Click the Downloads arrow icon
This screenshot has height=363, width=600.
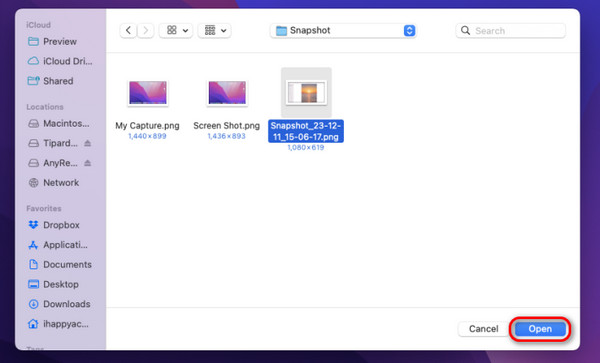pyautogui.click(x=34, y=304)
